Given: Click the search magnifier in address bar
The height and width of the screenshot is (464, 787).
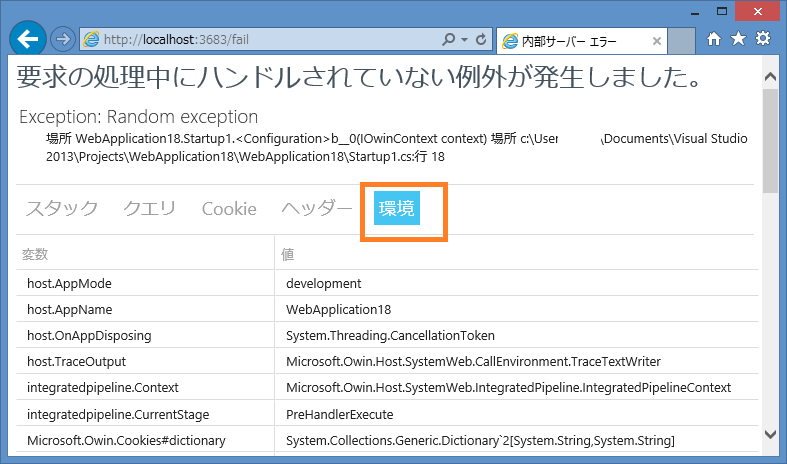Looking at the screenshot, I should click(x=448, y=39).
